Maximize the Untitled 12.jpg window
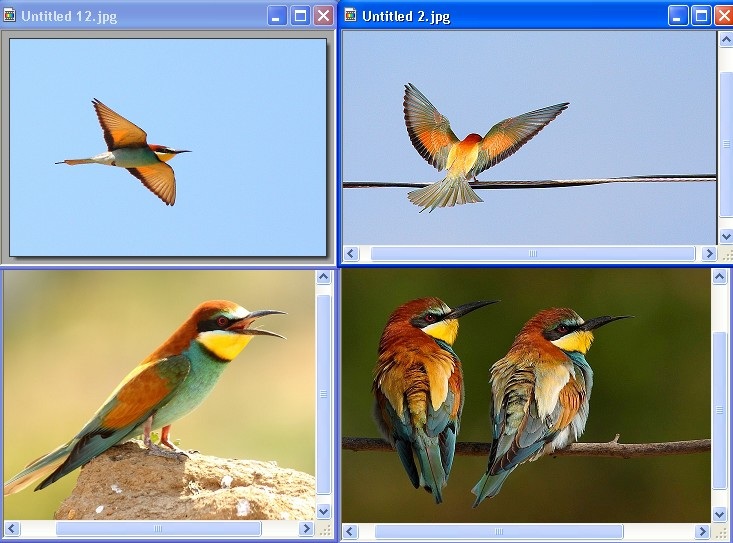733x543 pixels. (300, 16)
